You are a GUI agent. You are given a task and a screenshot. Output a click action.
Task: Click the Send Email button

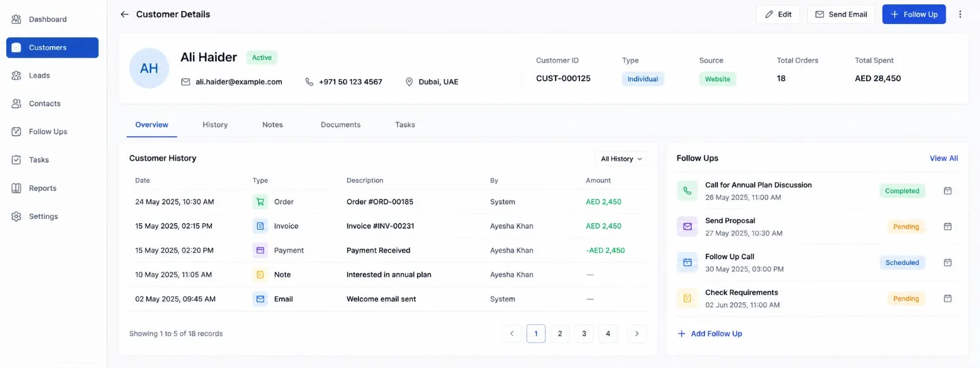[x=841, y=14]
